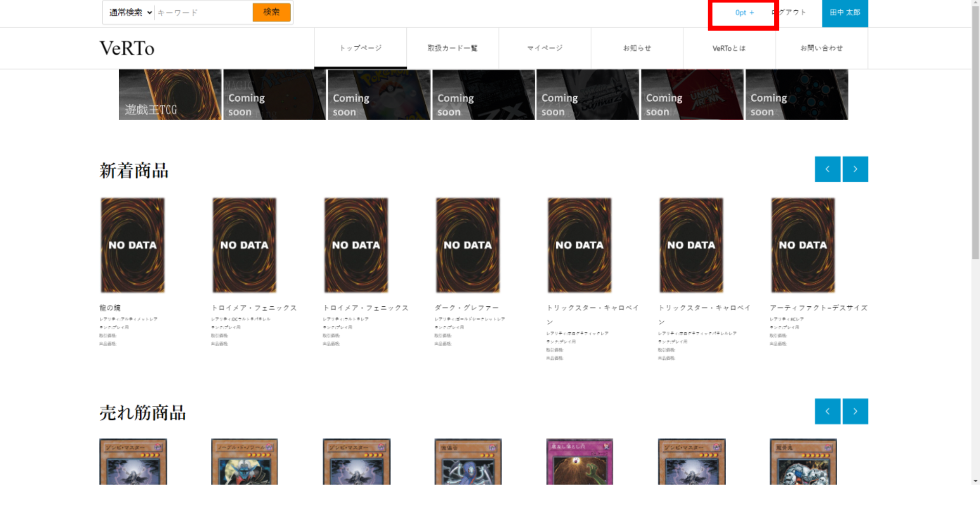Open the ノーブル・ド・ノワール card in 売れ筋商品
Image resolution: width=980 pixels, height=517 pixels.
pos(244,461)
